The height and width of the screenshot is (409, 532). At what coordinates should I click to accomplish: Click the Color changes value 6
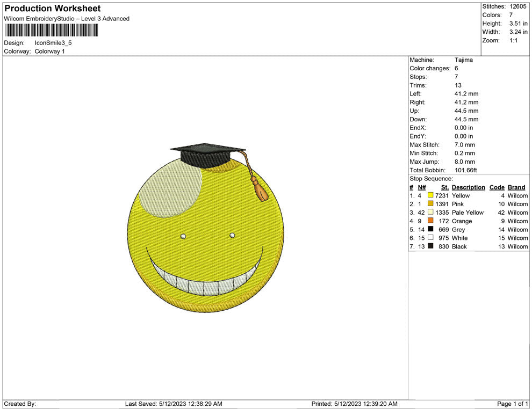(456, 69)
